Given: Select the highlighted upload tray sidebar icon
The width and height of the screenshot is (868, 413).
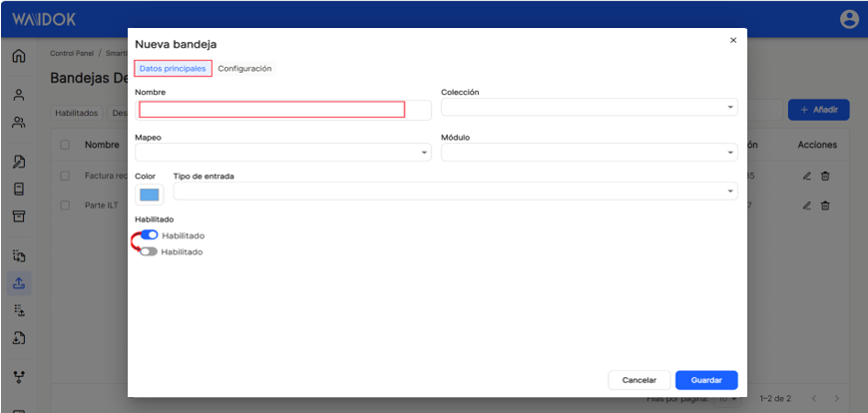Looking at the screenshot, I should [19, 283].
